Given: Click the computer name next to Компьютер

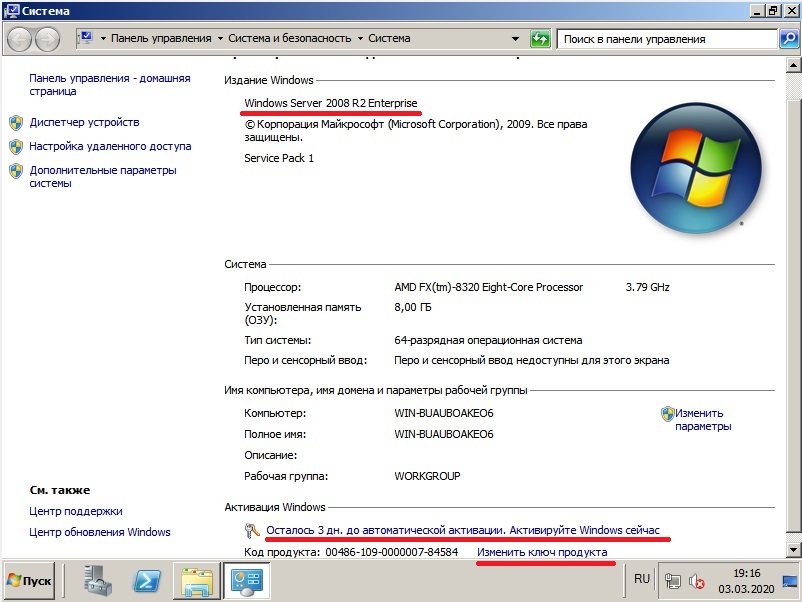Looking at the screenshot, I should (444, 413).
